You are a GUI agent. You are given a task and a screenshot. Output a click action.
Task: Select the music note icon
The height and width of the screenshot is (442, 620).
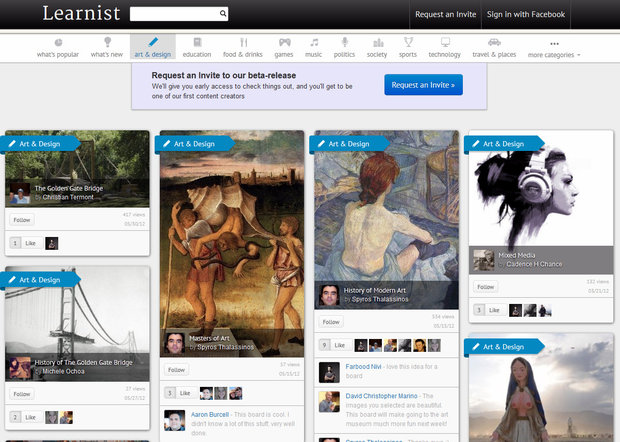click(314, 42)
